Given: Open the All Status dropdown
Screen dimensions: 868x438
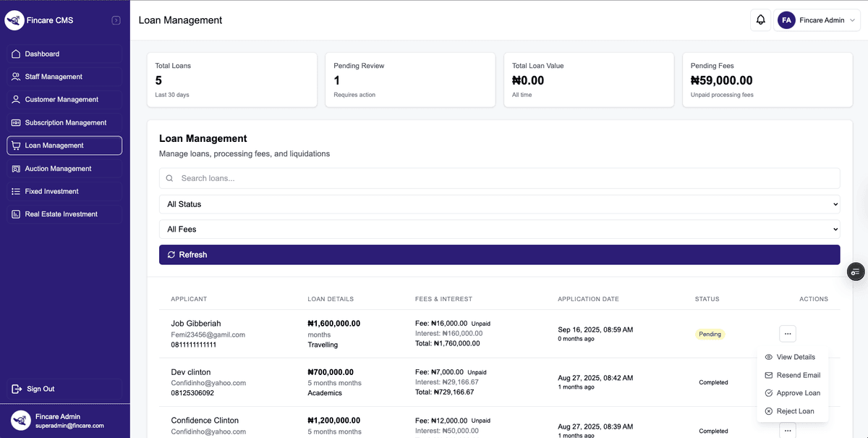Looking at the screenshot, I should pyautogui.click(x=499, y=203).
